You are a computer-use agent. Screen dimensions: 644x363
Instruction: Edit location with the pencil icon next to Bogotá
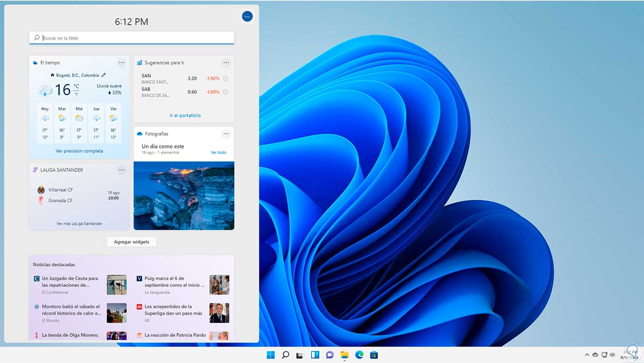click(104, 75)
